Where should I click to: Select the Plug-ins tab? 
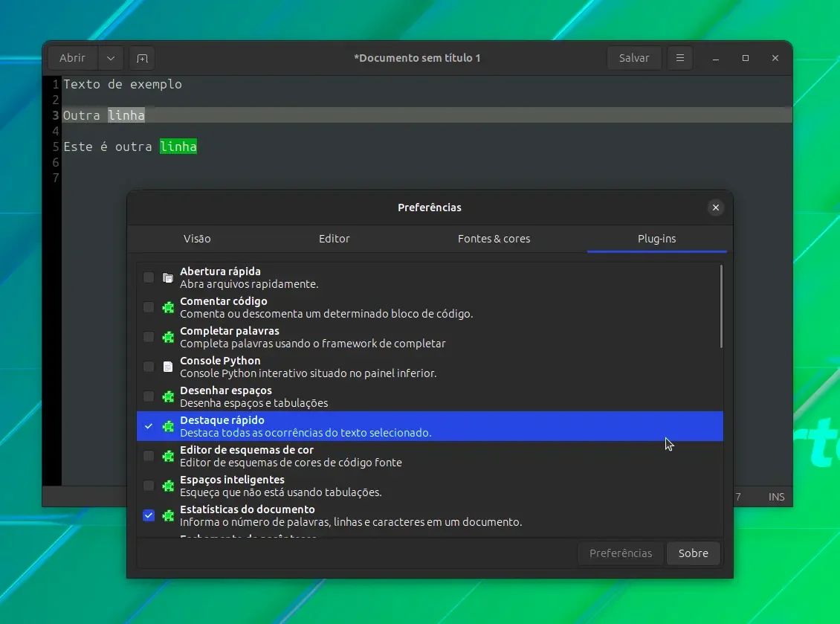pos(657,239)
